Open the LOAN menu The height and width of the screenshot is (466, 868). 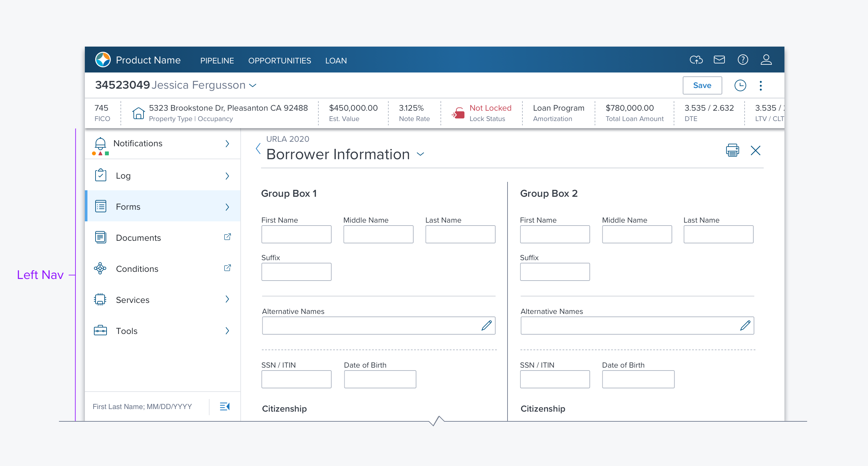point(336,61)
